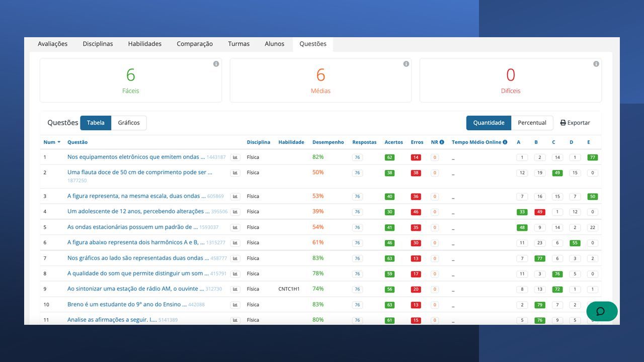The image size is (644, 362).
Task: Click Física discipline in row 5
Action: click(253, 227)
